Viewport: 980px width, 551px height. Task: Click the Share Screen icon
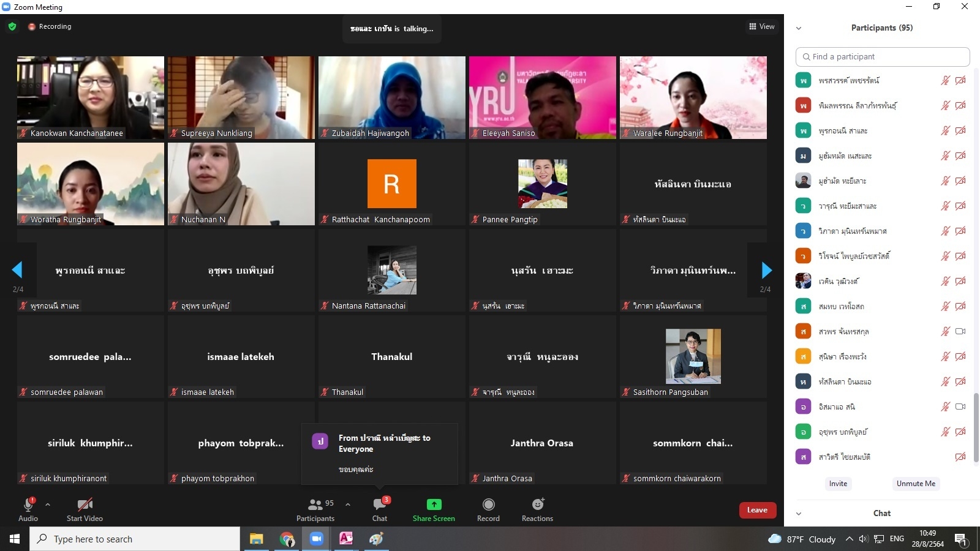pyautogui.click(x=434, y=504)
